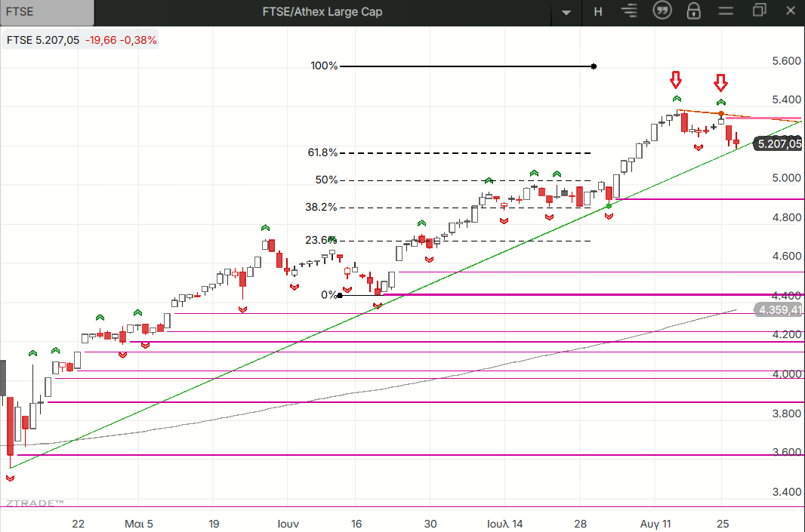
Task: Click the green trendline anchor dot
Action: [609, 206]
